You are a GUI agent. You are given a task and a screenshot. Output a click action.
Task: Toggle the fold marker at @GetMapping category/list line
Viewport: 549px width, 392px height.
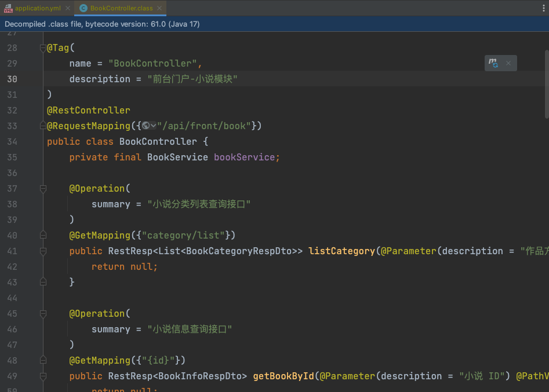(43, 235)
